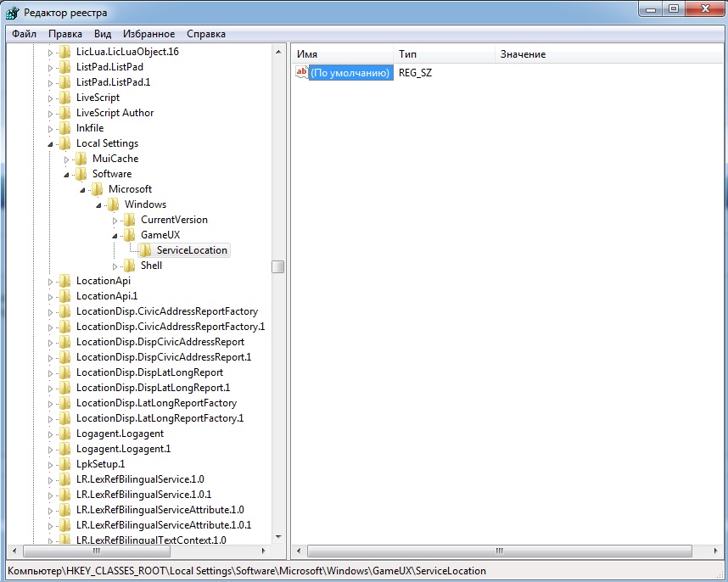This screenshot has height=582, width=728.
Task: Collapse the Microsoft tree node
Action: pyautogui.click(x=82, y=190)
